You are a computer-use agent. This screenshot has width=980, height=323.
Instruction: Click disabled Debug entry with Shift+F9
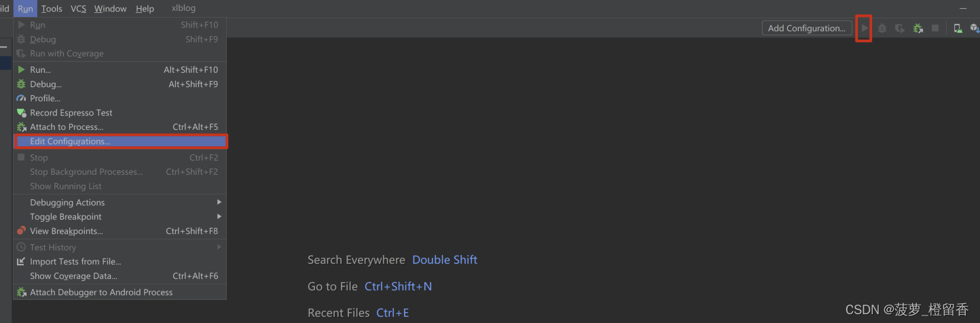120,39
